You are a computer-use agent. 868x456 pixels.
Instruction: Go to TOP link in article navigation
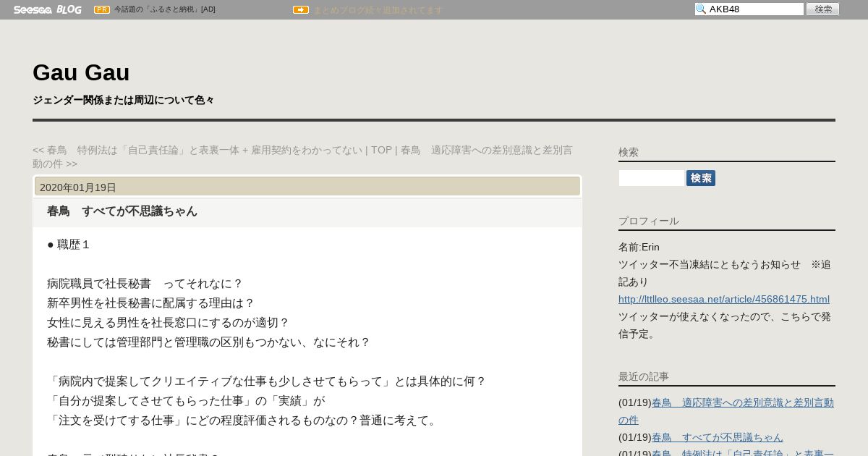click(381, 150)
